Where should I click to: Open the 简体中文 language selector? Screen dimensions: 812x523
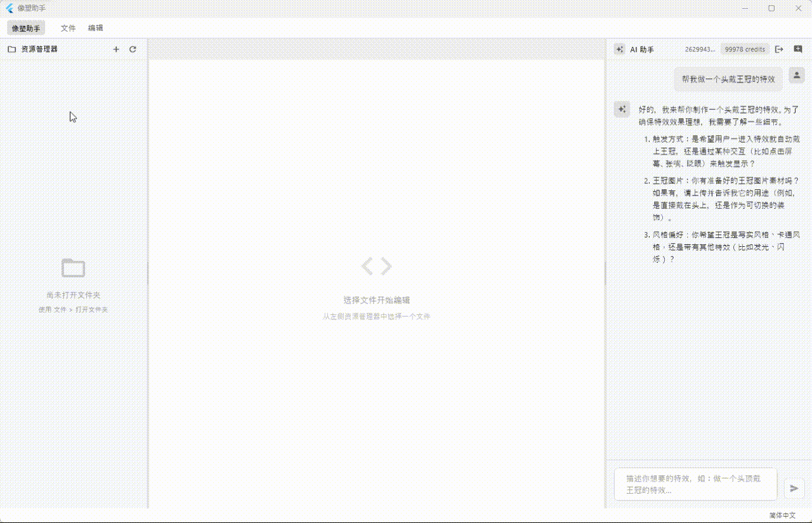coord(782,515)
